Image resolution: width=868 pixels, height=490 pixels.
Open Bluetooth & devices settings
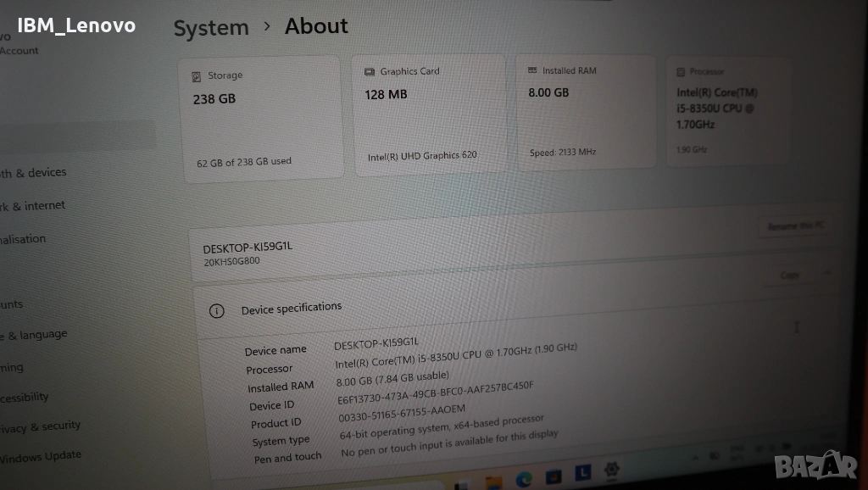click(32, 173)
